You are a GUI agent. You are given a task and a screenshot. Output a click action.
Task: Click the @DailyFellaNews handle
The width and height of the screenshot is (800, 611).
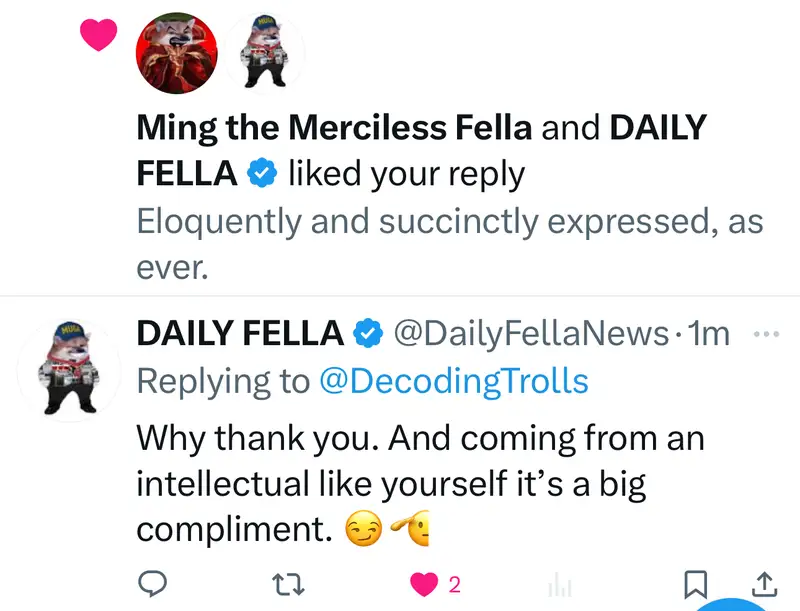tap(530, 334)
